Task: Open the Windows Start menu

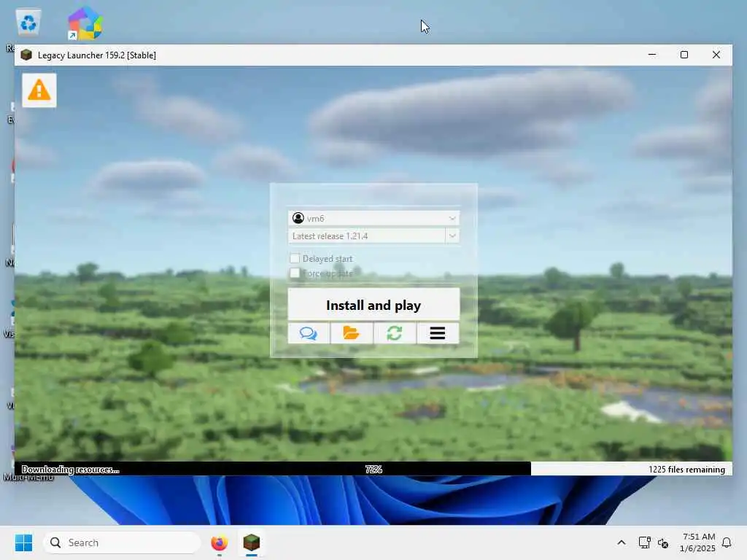Action: tap(24, 542)
